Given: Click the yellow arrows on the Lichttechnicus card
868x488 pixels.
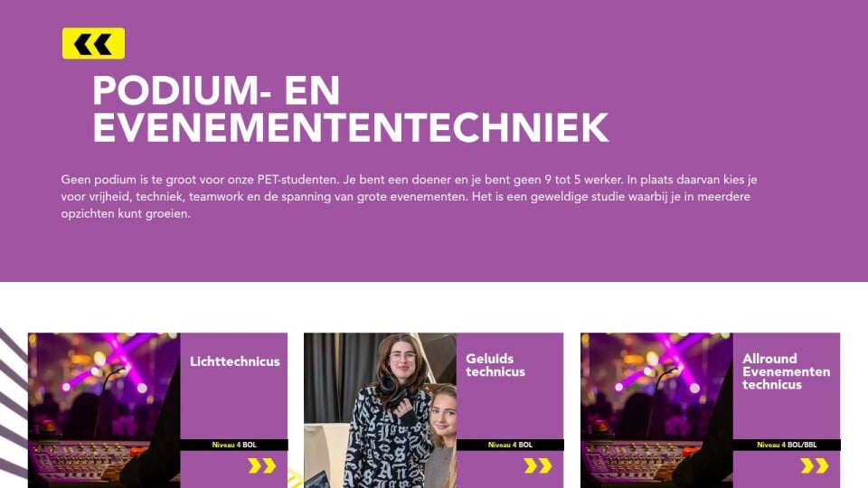Looking at the screenshot, I should point(262,466).
